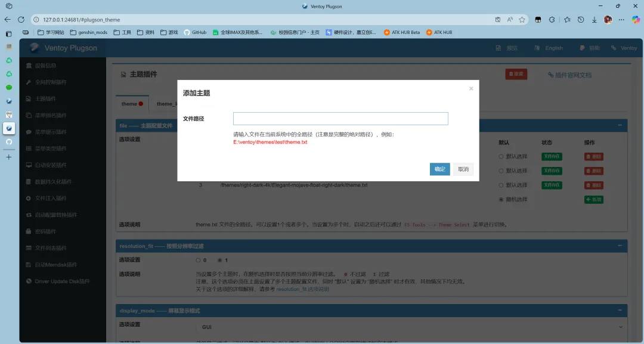The image size is (644, 344).
Task: Select the Driver Update Disk插件 item
Action: (60, 281)
